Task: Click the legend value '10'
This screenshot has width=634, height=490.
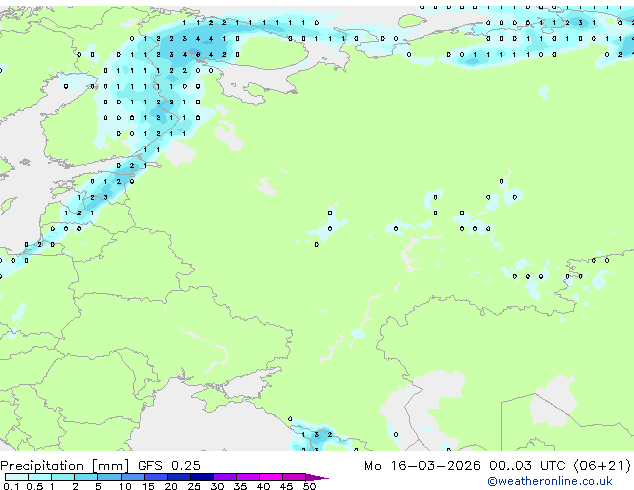Action: tap(125, 486)
